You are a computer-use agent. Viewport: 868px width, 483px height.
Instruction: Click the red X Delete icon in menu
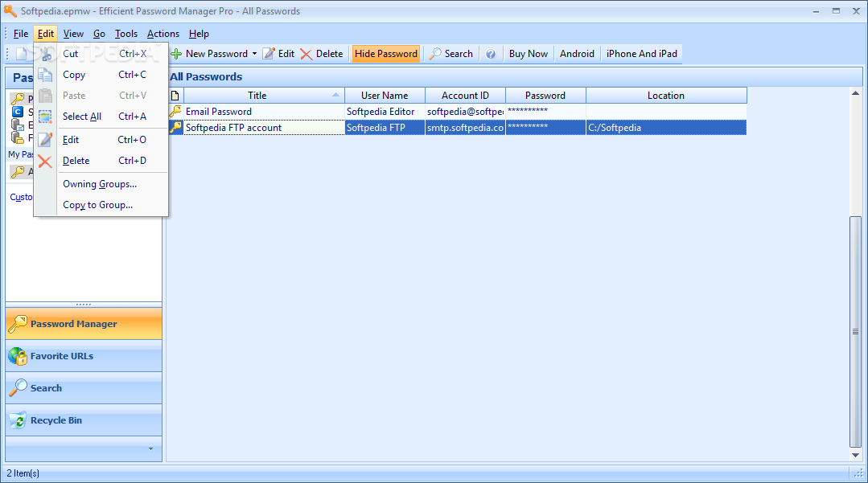coord(45,161)
